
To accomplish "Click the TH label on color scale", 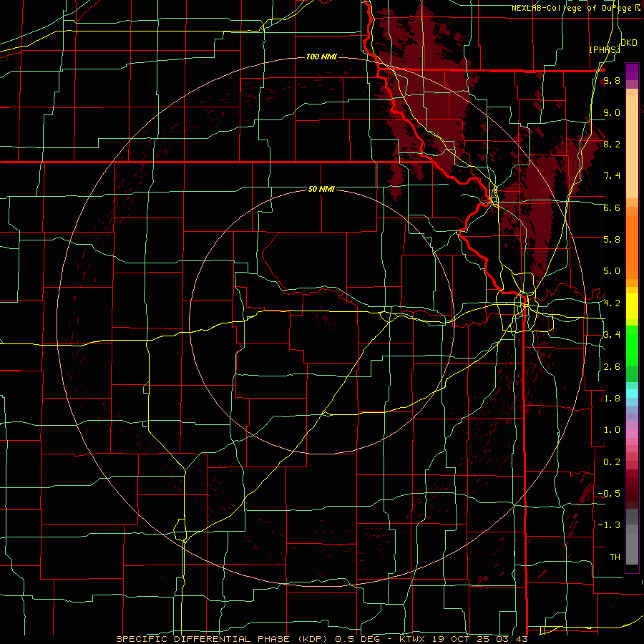I will point(615,557).
